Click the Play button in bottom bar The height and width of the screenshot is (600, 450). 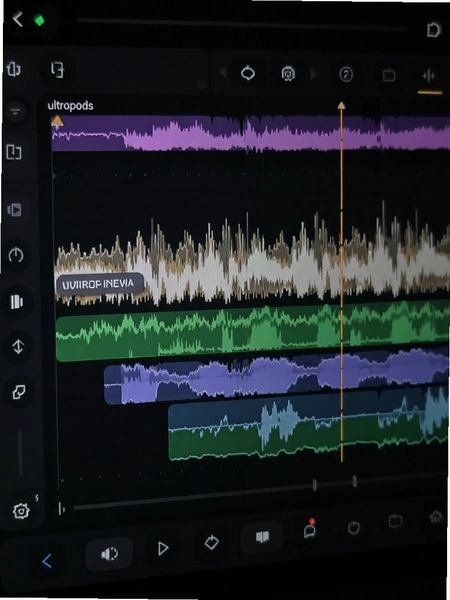pyautogui.click(x=163, y=549)
